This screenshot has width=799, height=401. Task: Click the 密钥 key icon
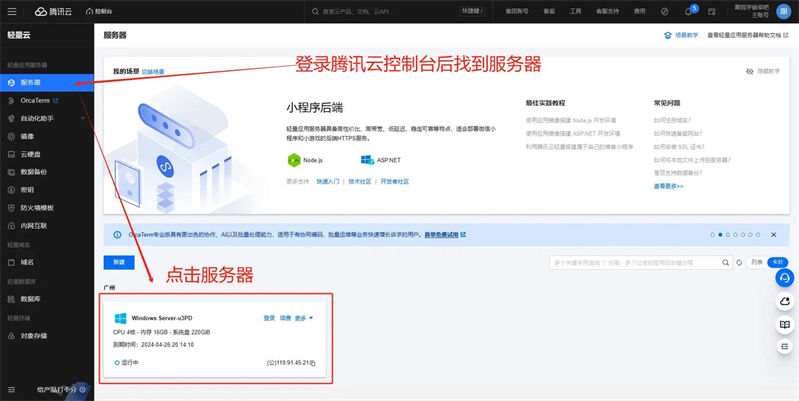(x=11, y=190)
